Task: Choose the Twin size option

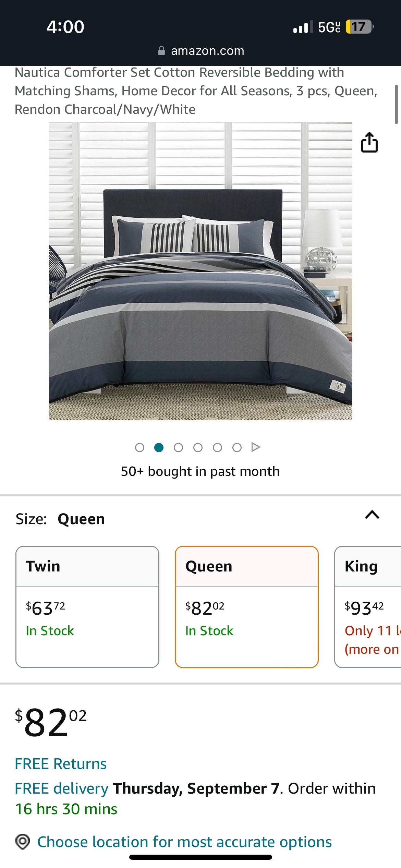Action: (87, 607)
